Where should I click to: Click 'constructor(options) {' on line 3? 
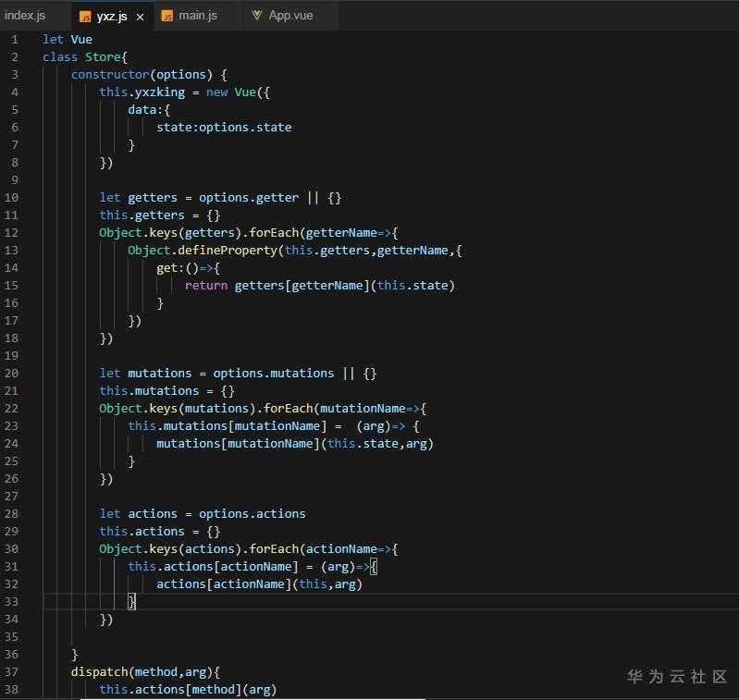point(150,74)
